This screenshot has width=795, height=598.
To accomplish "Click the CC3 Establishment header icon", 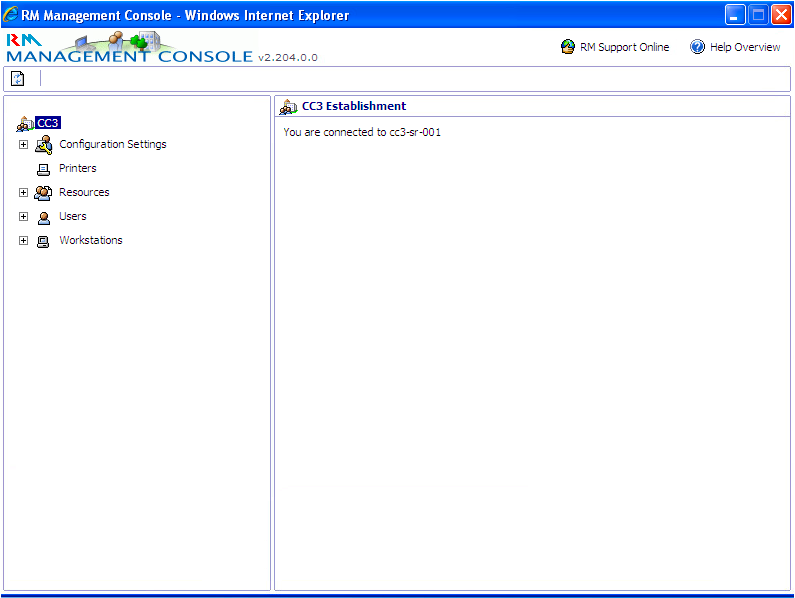I will (x=288, y=107).
